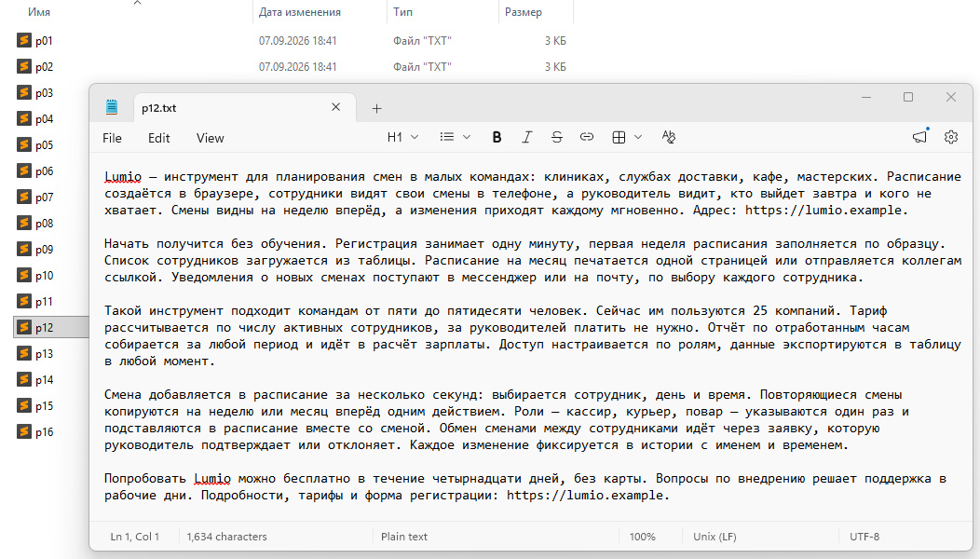Click the UTF-8 encoding indicator

[x=864, y=537]
